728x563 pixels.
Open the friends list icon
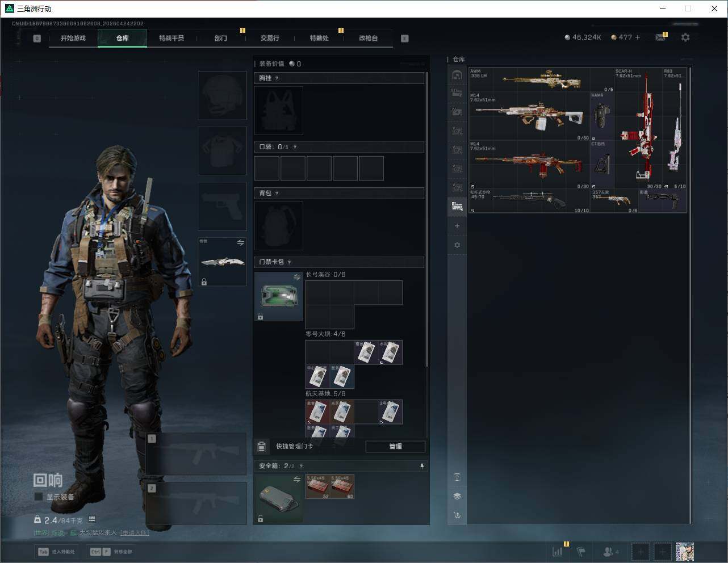[x=610, y=552]
